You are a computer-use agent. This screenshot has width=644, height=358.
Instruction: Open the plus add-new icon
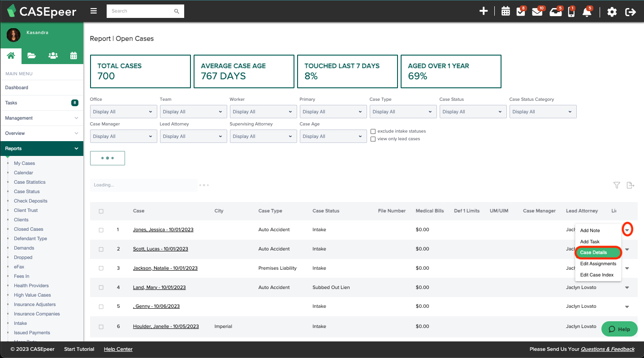point(484,11)
